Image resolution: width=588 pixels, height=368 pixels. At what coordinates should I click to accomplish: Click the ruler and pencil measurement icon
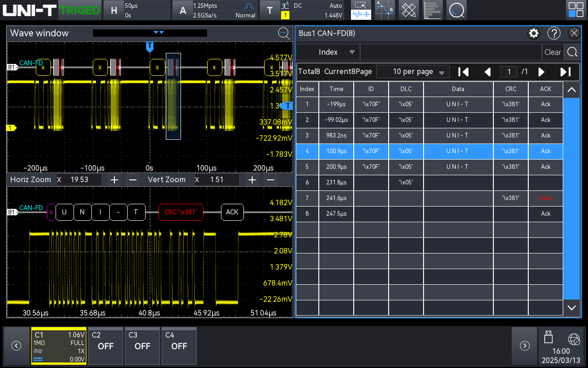[x=408, y=10]
